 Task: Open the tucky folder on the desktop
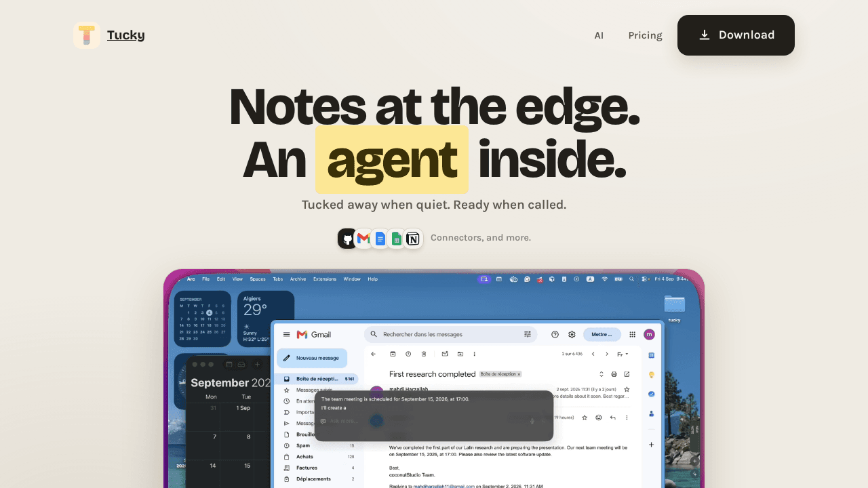[674, 308]
